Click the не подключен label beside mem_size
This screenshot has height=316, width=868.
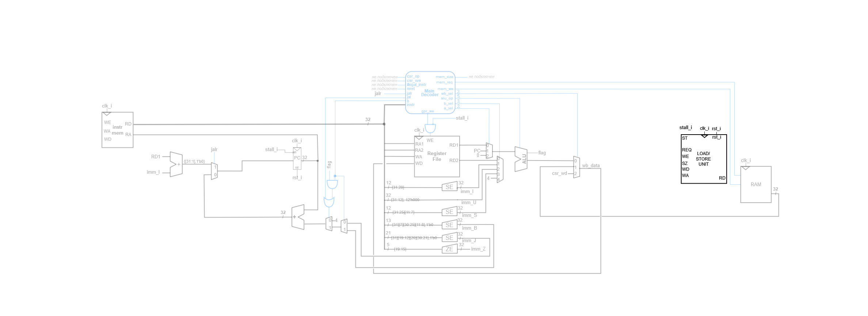[x=481, y=77]
